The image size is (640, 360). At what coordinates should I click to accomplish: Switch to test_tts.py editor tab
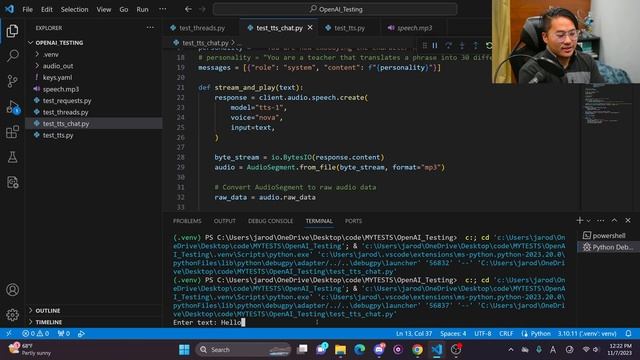(349, 28)
